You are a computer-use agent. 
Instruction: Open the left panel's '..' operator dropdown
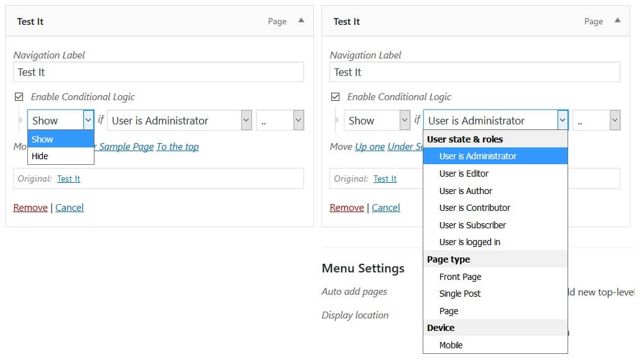tap(280, 121)
